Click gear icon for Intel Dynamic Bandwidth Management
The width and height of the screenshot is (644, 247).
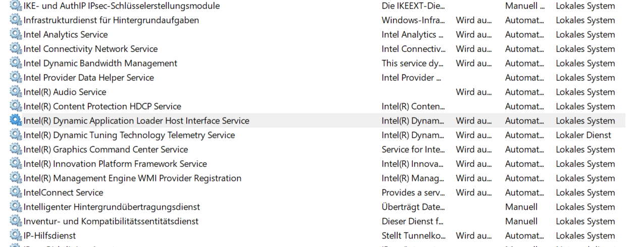tap(16, 64)
